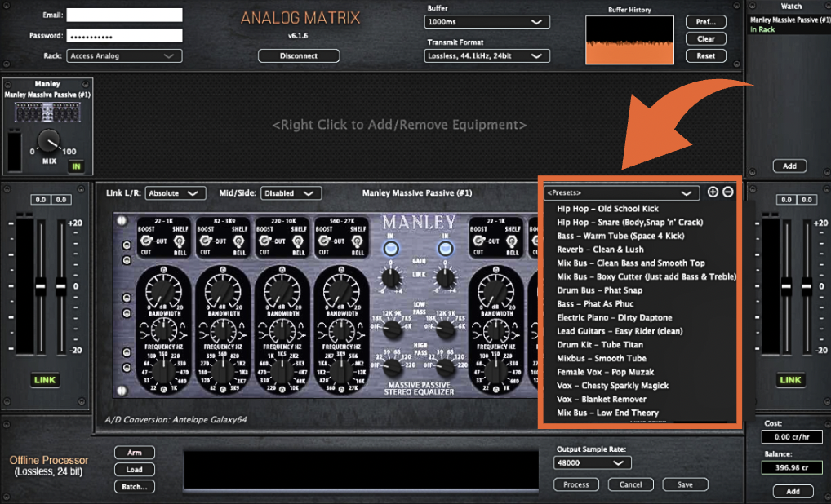The height and width of the screenshot is (504, 831).
Task: Click the Cost 0.00 cr/hr field
Action: click(x=792, y=437)
